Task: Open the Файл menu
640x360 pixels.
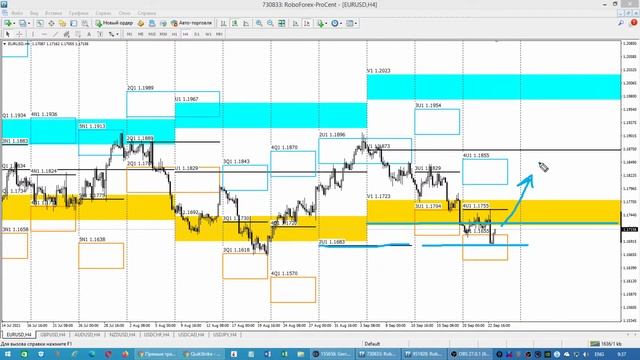Action: pyautogui.click(x=17, y=13)
